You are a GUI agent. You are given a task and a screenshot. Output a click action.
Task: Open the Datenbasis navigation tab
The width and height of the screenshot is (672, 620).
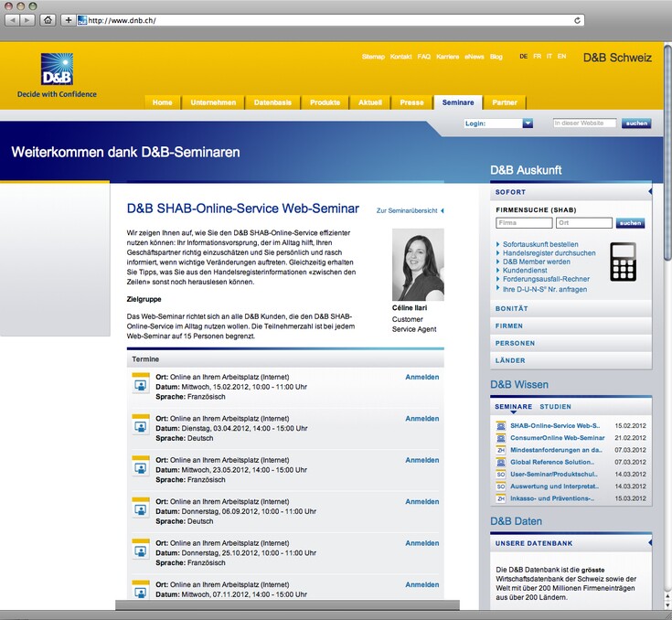coord(272,102)
